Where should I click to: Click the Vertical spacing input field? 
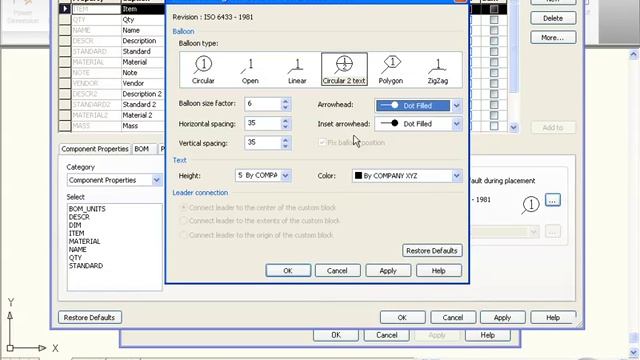[263, 142]
